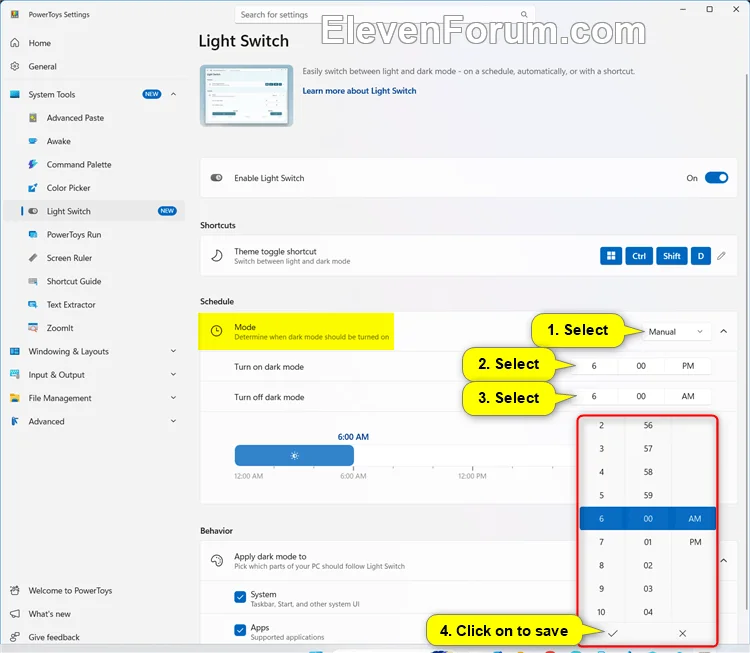This screenshot has width=750, height=653.
Task: Select Shortcut Guide menu item
Action: 94,281
